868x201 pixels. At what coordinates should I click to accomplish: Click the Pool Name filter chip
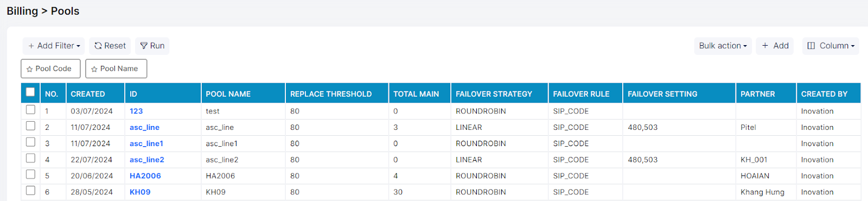point(116,69)
